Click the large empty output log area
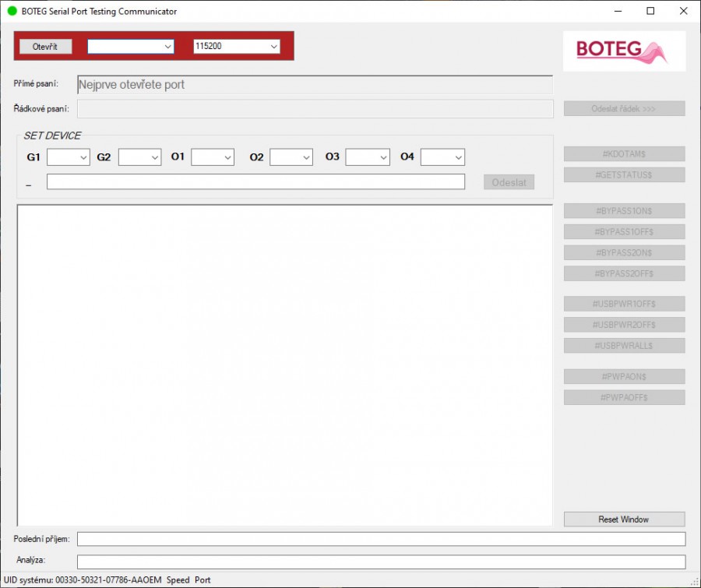Viewport: 701px width, 588px height. [x=284, y=364]
